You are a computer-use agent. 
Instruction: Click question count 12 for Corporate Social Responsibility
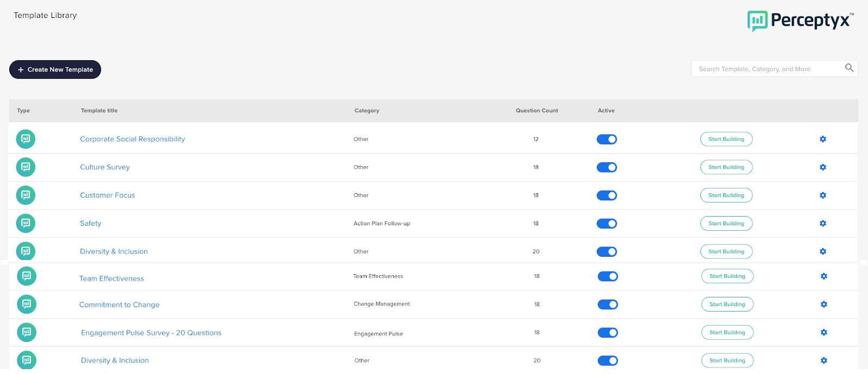[x=536, y=140]
